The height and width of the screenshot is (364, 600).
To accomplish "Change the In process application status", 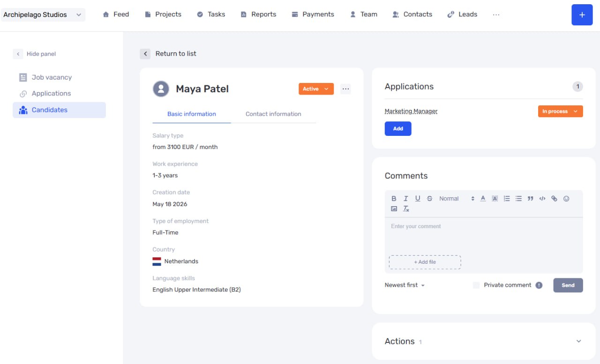I will click(560, 111).
